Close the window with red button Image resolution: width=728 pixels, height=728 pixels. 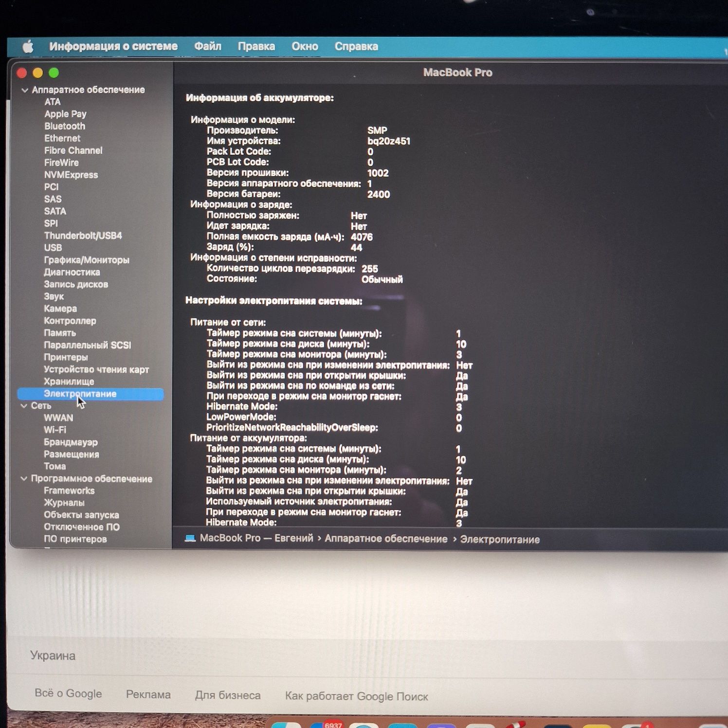click(22, 73)
